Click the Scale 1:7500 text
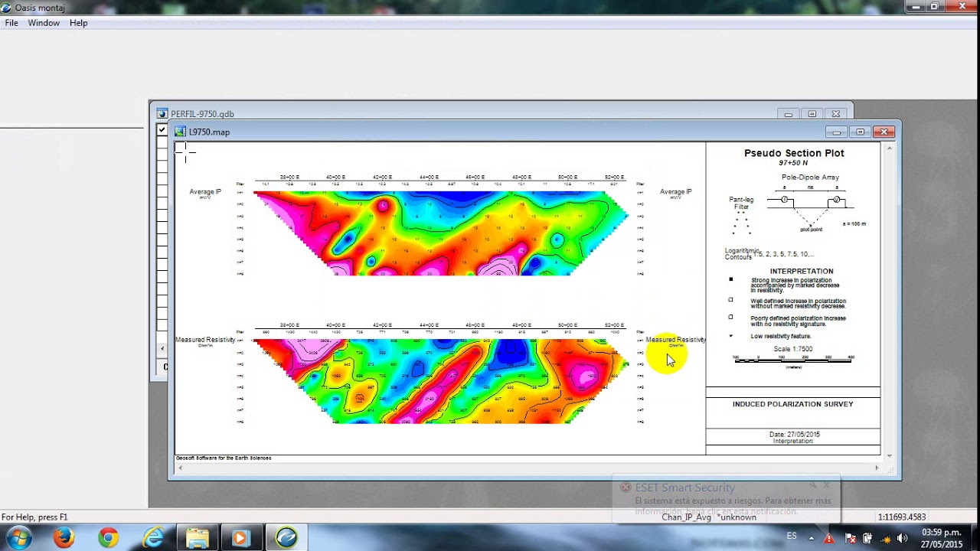Viewport: 980px width, 551px height. click(x=793, y=349)
